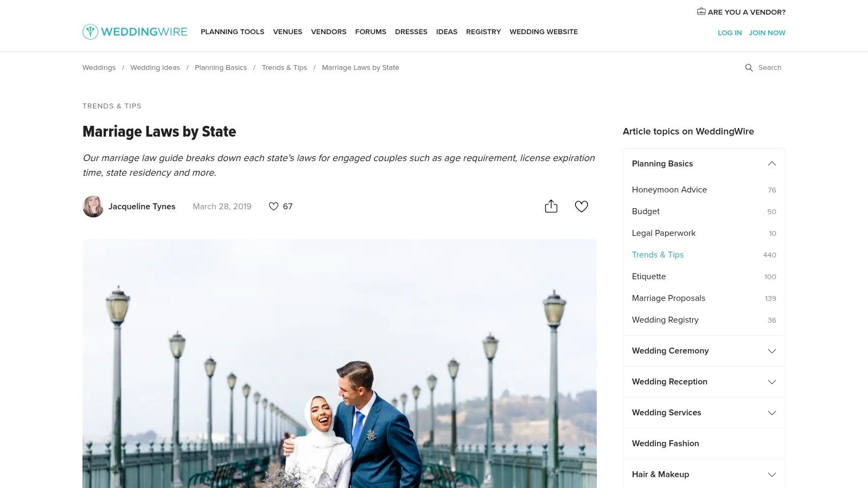Open the Dresses menu item
Image resolution: width=868 pixels, height=488 pixels.
click(x=411, y=32)
